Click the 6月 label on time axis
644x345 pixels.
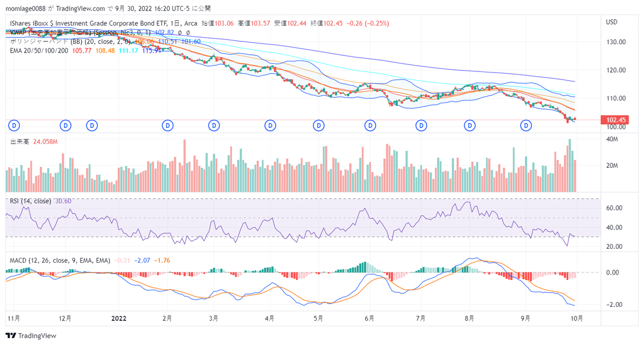pyautogui.click(x=369, y=318)
